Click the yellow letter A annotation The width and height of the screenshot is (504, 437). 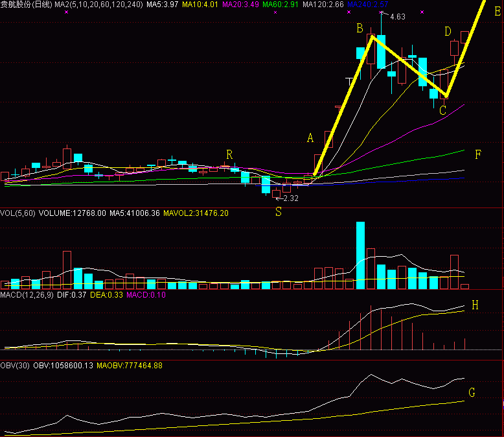[310, 138]
